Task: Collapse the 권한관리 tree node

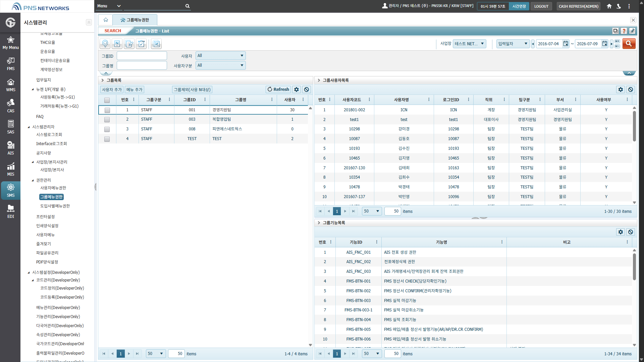Action: pos(33,180)
